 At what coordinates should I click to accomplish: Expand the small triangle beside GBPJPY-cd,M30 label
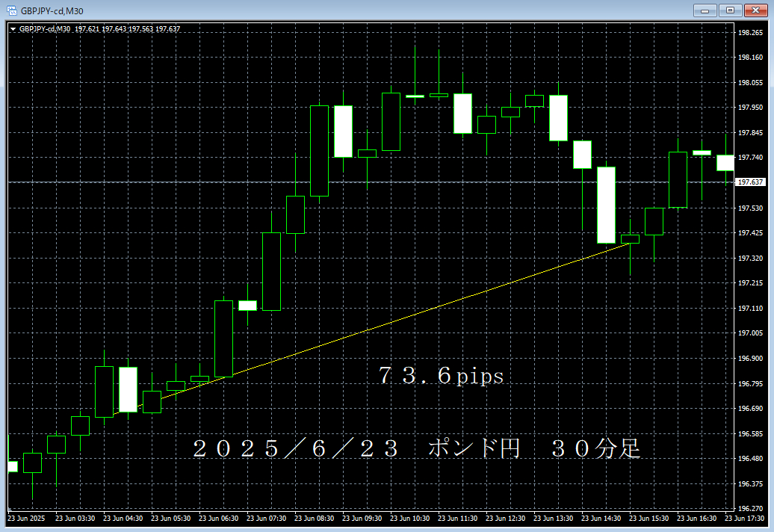pyautogui.click(x=13, y=29)
